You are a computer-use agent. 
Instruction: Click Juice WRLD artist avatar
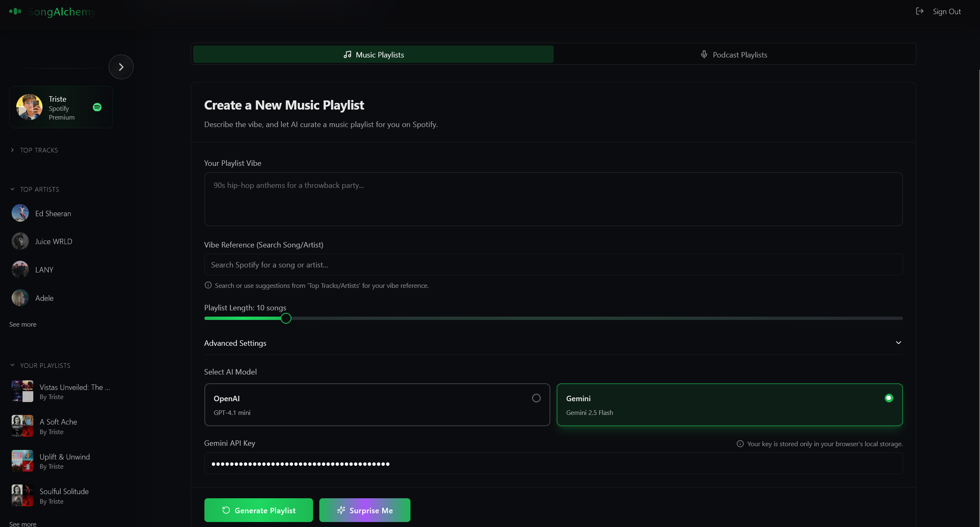[20, 241]
